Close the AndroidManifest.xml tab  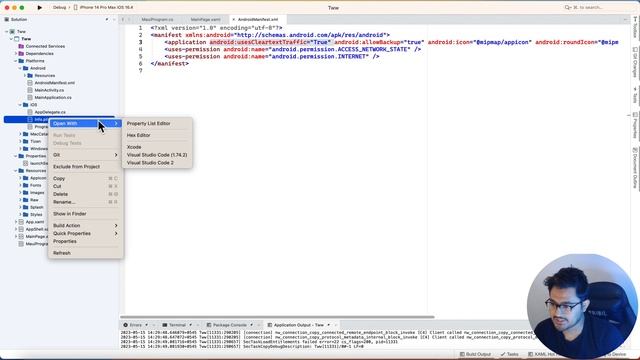point(234,19)
